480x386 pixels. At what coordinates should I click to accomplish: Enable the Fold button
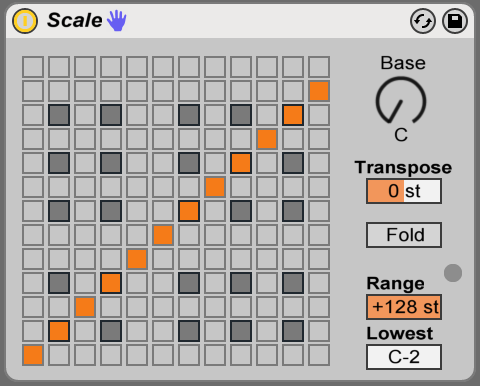(x=404, y=235)
